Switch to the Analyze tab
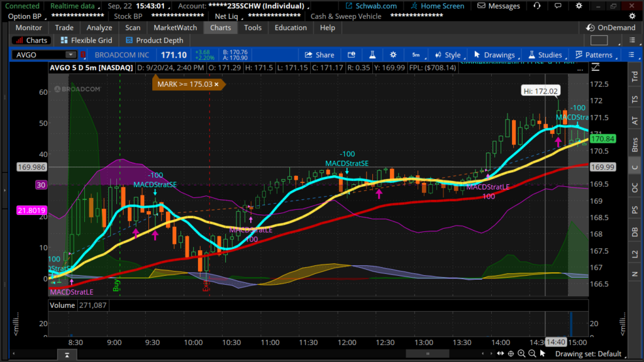The image size is (644, 362). [99, 28]
